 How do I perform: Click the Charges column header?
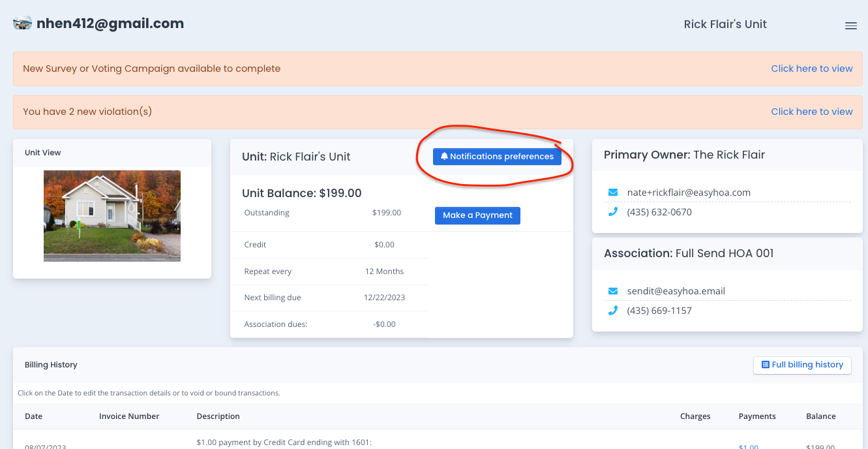pyautogui.click(x=695, y=416)
